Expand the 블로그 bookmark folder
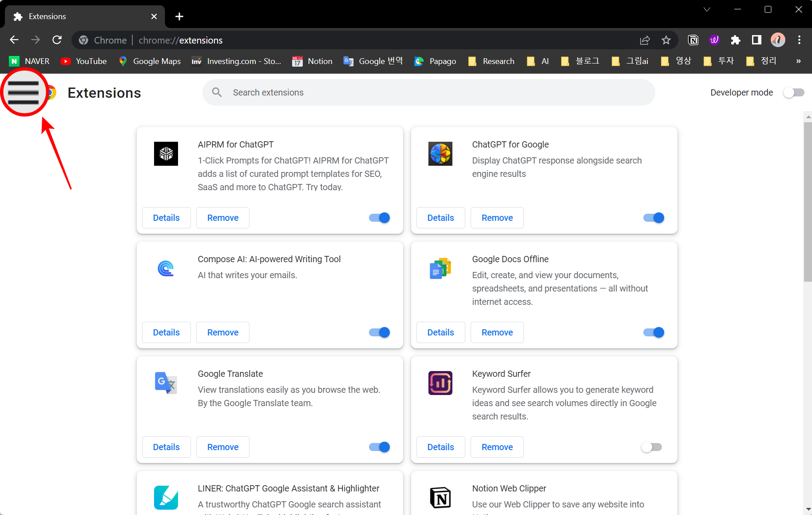The height and width of the screenshot is (515, 812). (580, 61)
